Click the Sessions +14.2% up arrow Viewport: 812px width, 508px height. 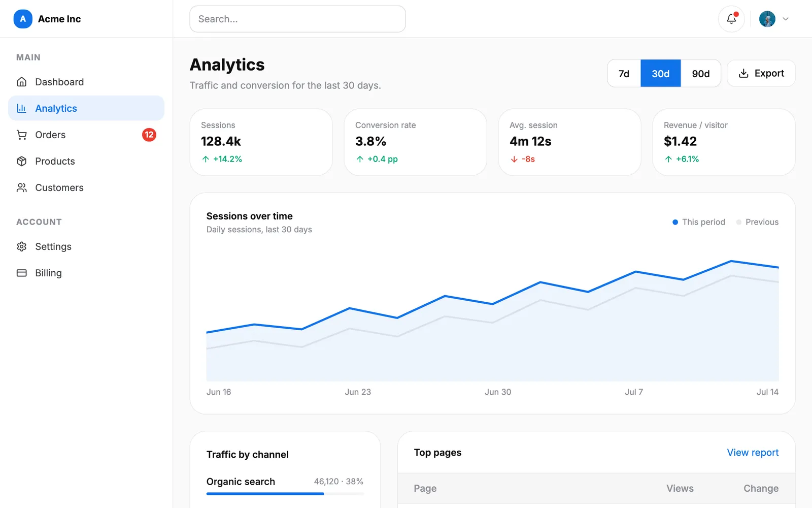tap(206, 159)
